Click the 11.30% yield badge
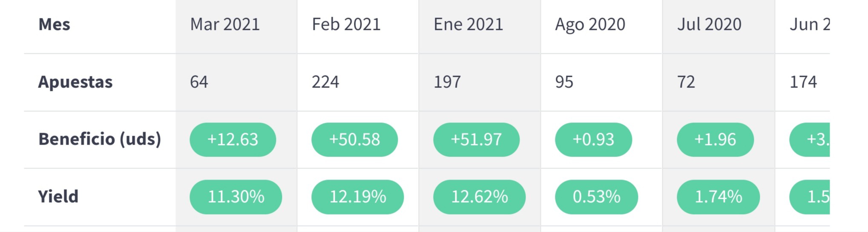868x232 pixels. [236, 197]
